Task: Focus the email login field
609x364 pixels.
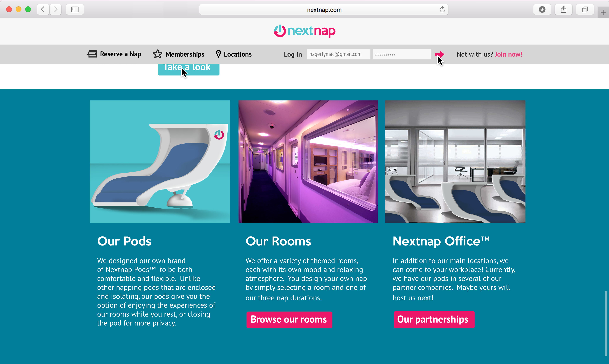Action: pyautogui.click(x=338, y=54)
